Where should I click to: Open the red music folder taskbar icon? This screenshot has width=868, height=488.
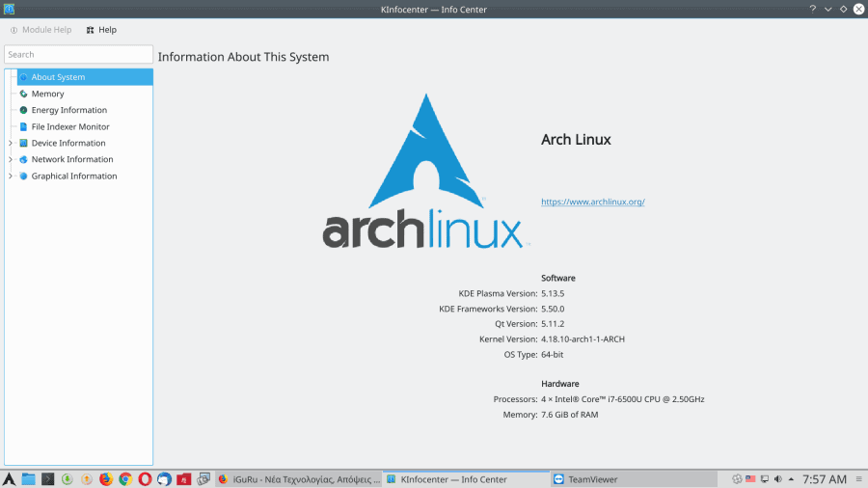pos(184,479)
